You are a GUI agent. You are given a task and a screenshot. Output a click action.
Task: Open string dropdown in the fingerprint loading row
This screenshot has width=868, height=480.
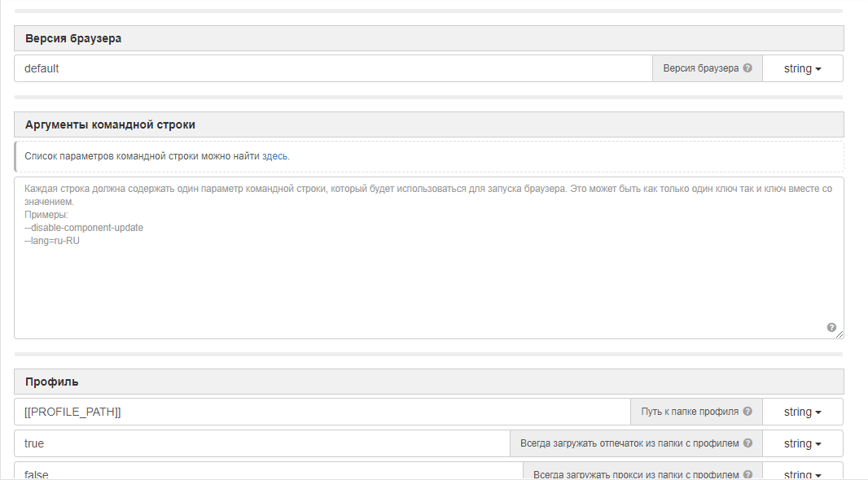point(802,443)
